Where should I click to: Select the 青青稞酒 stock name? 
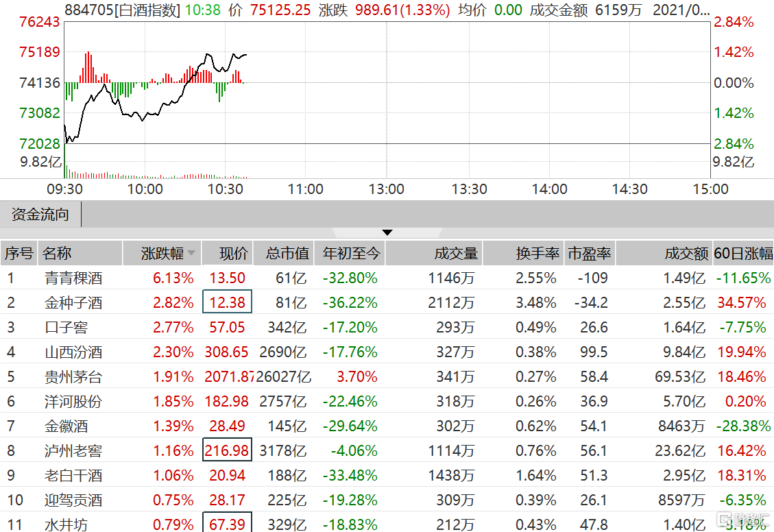tap(73, 278)
